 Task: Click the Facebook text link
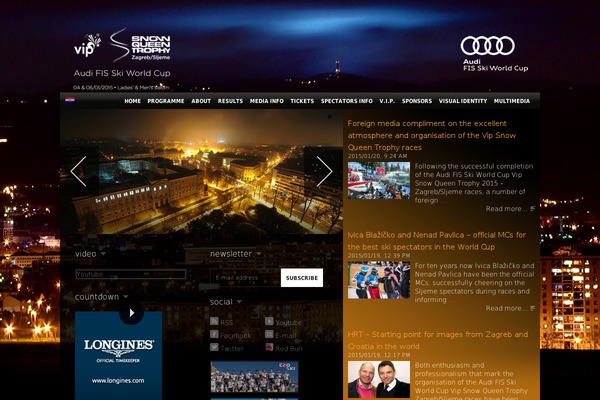coord(236,335)
